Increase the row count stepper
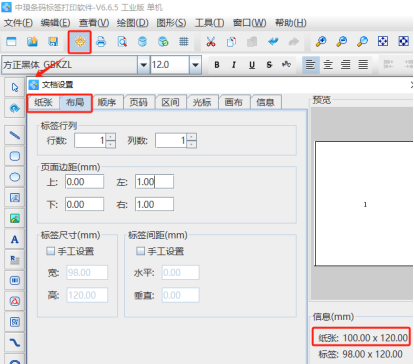414x364 pixels. pos(111,137)
